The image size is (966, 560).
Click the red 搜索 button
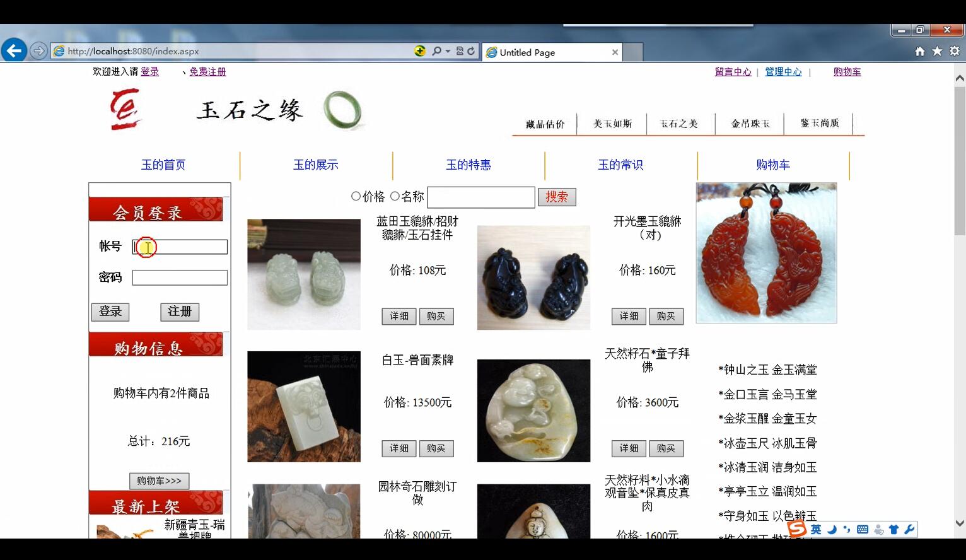click(x=557, y=197)
